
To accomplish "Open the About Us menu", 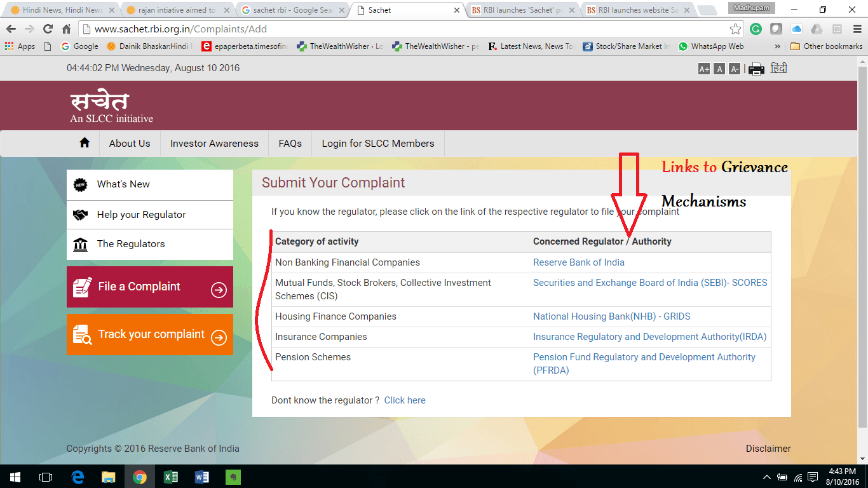I will pos(130,144).
